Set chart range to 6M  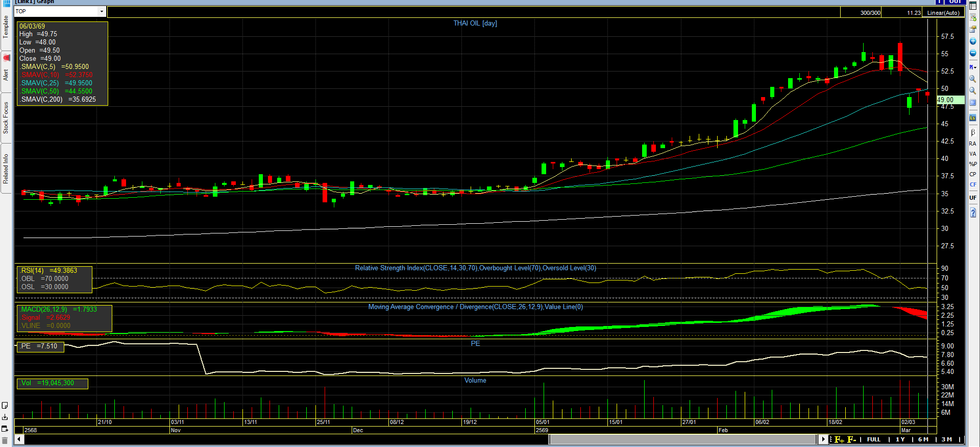[923, 439]
